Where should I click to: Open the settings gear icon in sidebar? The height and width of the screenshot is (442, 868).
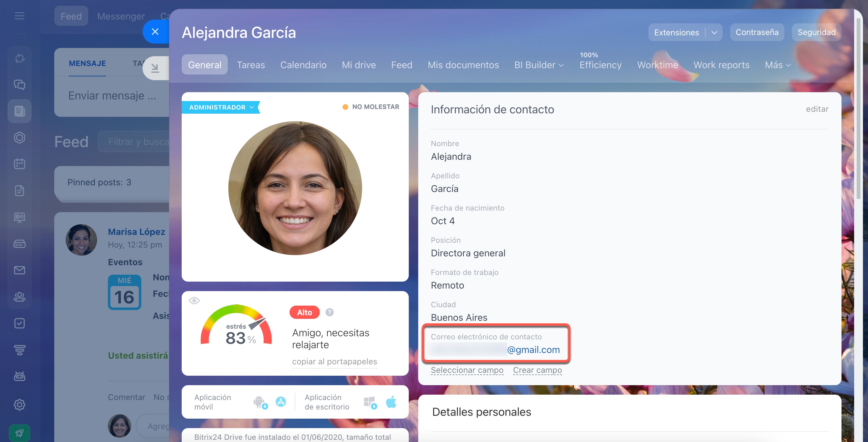pyautogui.click(x=20, y=404)
